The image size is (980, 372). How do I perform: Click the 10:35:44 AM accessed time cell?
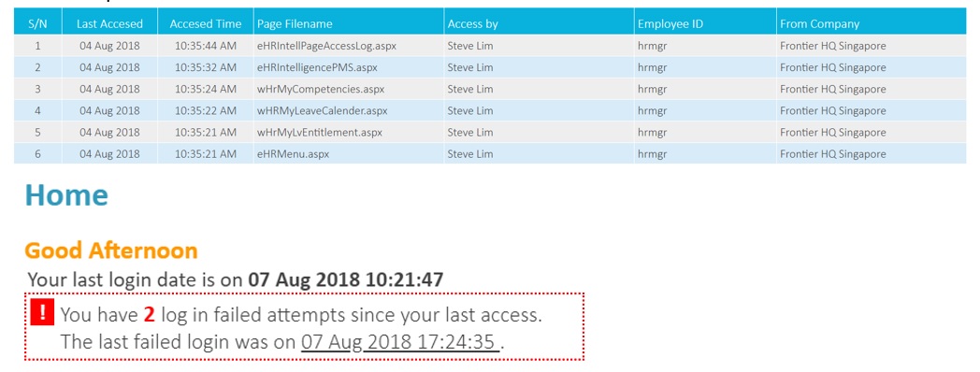[206, 46]
